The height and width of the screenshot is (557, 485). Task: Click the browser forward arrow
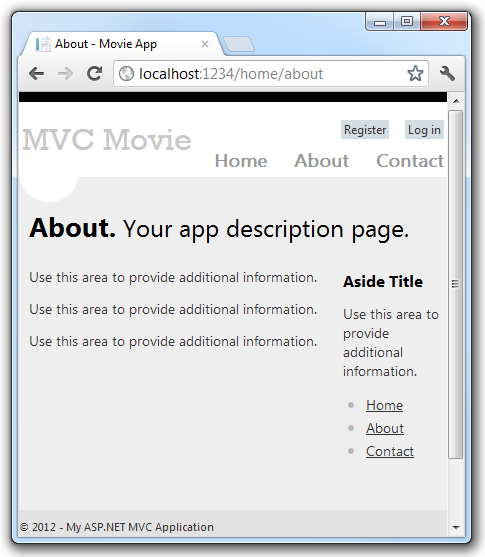tap(65, 74)
